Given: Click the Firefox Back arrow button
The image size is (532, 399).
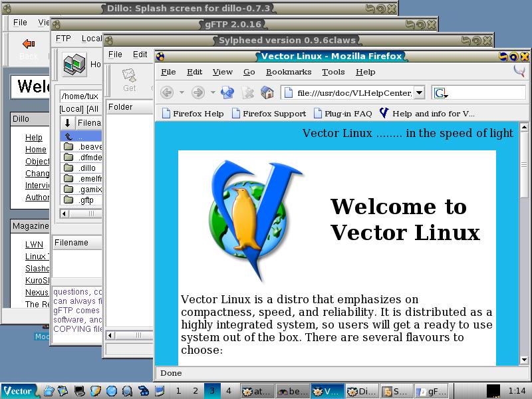Looking at the screenshot, I should [167, 92].
